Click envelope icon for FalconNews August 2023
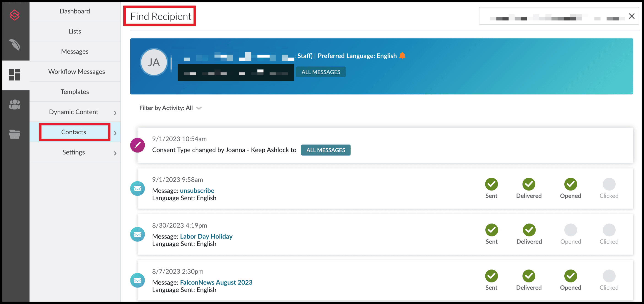The image size is (644, 304). click(x=138, y=280)
